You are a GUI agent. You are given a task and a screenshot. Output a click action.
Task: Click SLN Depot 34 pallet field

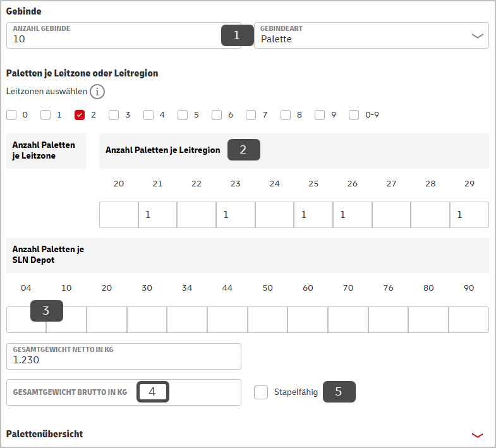(187, 320)
